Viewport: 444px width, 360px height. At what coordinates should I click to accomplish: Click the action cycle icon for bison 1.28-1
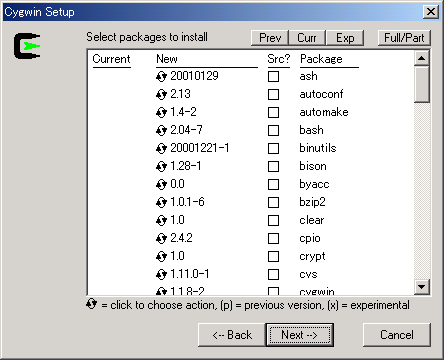pyautogui.click(x=161, y=166)
